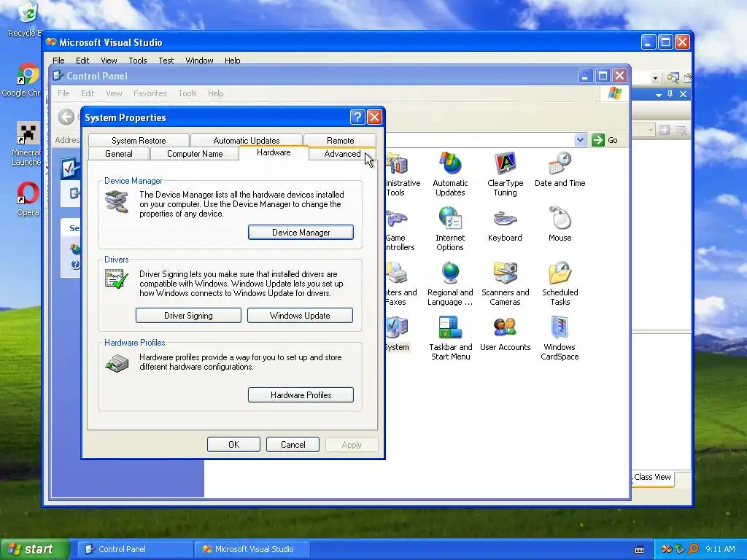Open Control Panel Favorites menu
747x560 pixels.
[x=150, y=93]
